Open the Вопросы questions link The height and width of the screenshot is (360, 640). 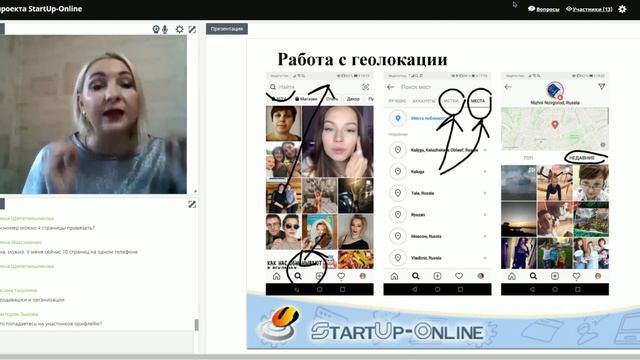point(544,9)
